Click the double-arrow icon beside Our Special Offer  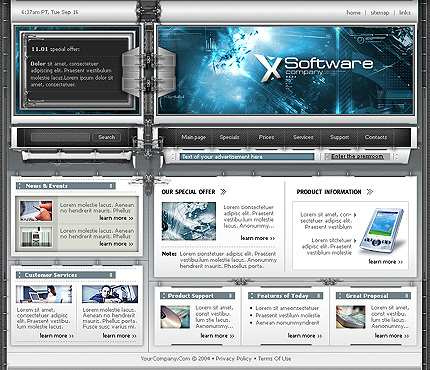point(223,192)
